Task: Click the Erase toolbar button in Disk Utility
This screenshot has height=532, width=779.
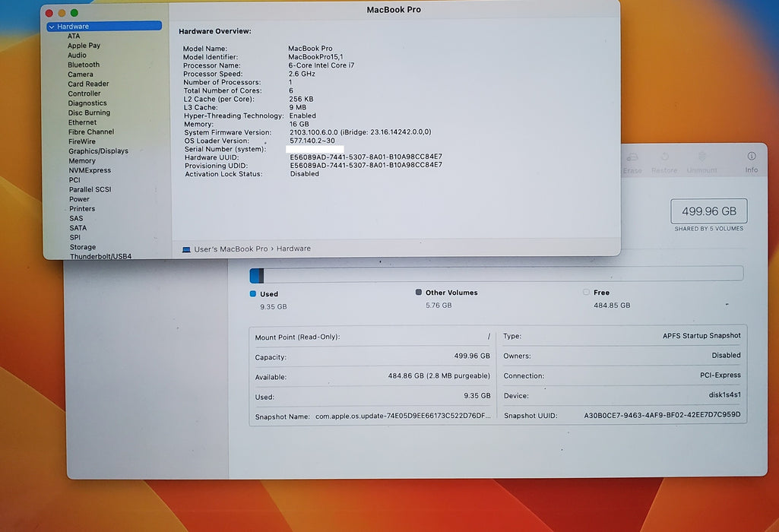Action: click(x=632, y=163)
